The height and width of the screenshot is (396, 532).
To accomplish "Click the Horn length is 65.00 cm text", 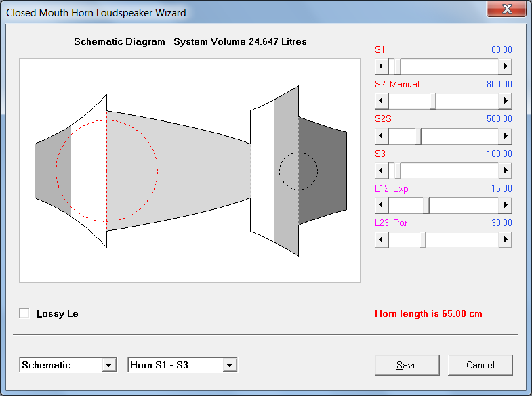I will [428, 313].
